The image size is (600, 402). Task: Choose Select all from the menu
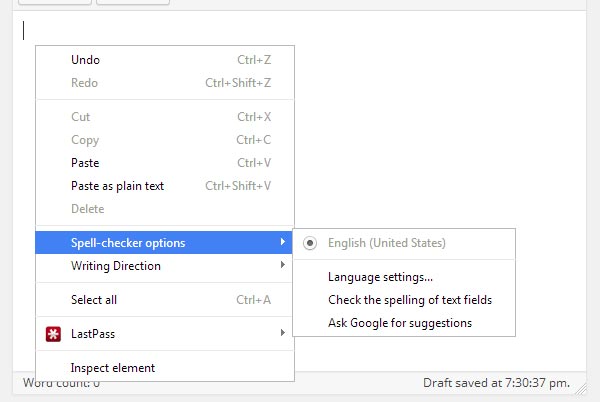[x=165, y=300]
